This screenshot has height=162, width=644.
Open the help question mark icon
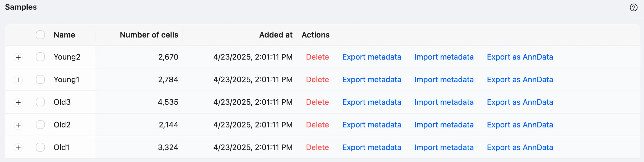[x=633, y=8]
